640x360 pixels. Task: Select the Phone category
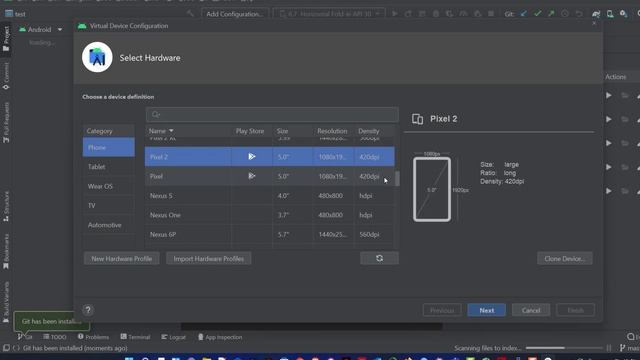(109, 147)
